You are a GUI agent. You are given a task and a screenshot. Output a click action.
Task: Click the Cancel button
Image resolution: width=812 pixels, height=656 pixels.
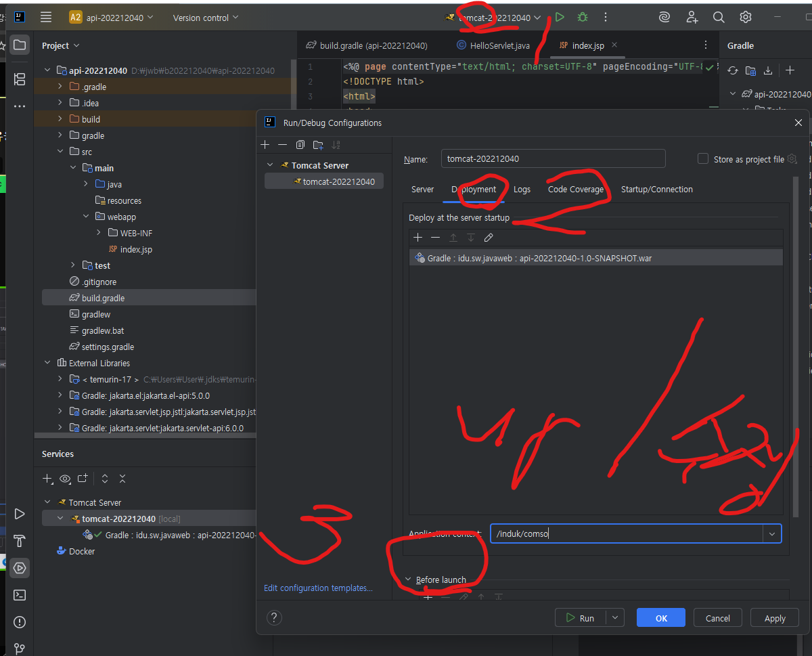(x=717, y=617)
